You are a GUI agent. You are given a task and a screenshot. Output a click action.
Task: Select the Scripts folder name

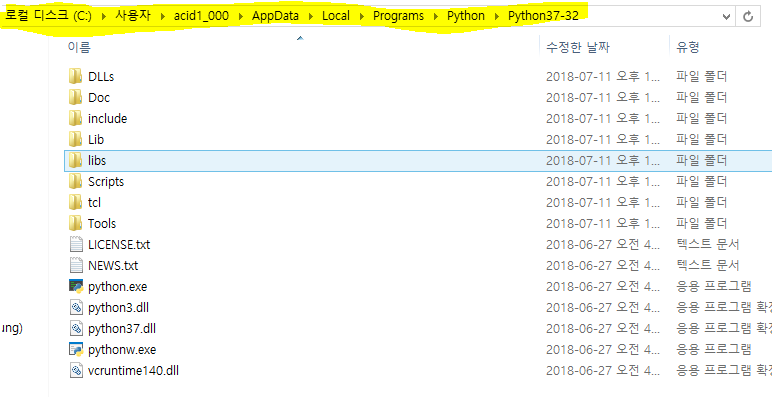coord(106,182)
